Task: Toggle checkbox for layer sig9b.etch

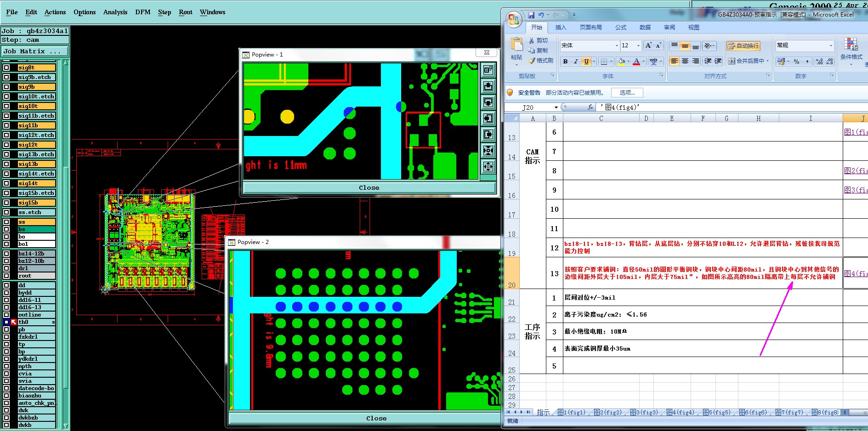Action: pos(6,77)
